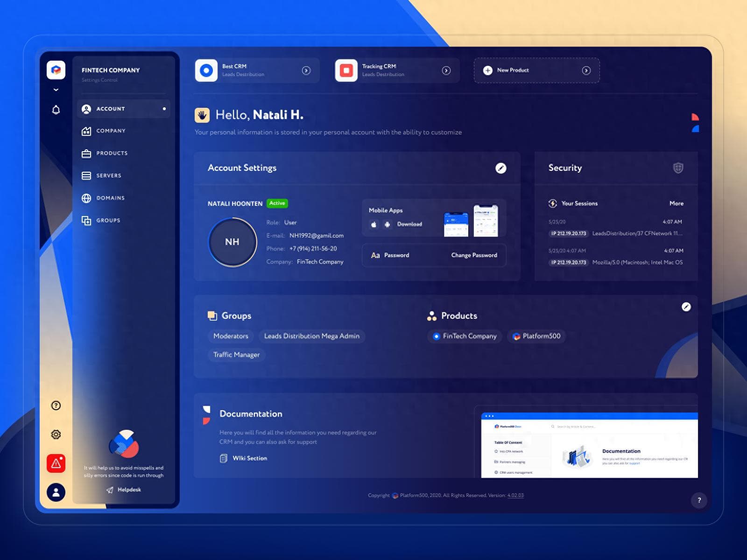Open settings gear icon in left rail
Image resolution: width=747 pixels, height=560 pixels.
[x=56, y=434]
